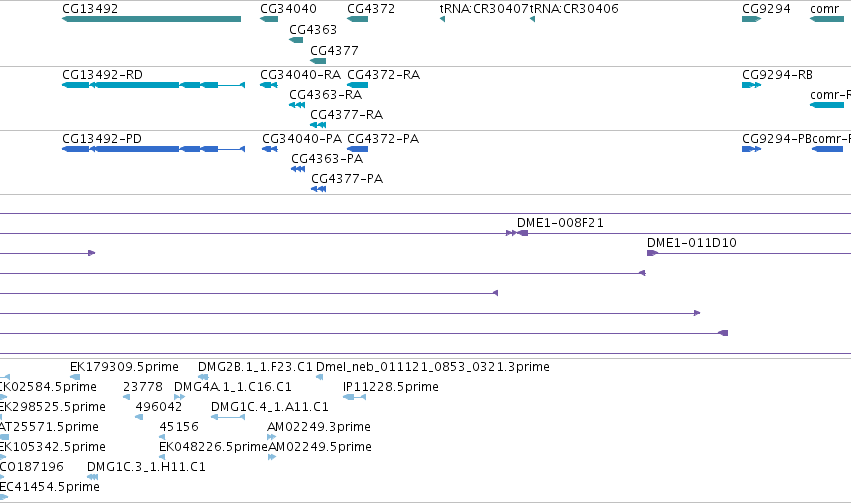This screenshot has height=503, width=851.
Task: Select the DMG1C.4_1.A11.C1 alignment glyph
Action: coord(228,417)
